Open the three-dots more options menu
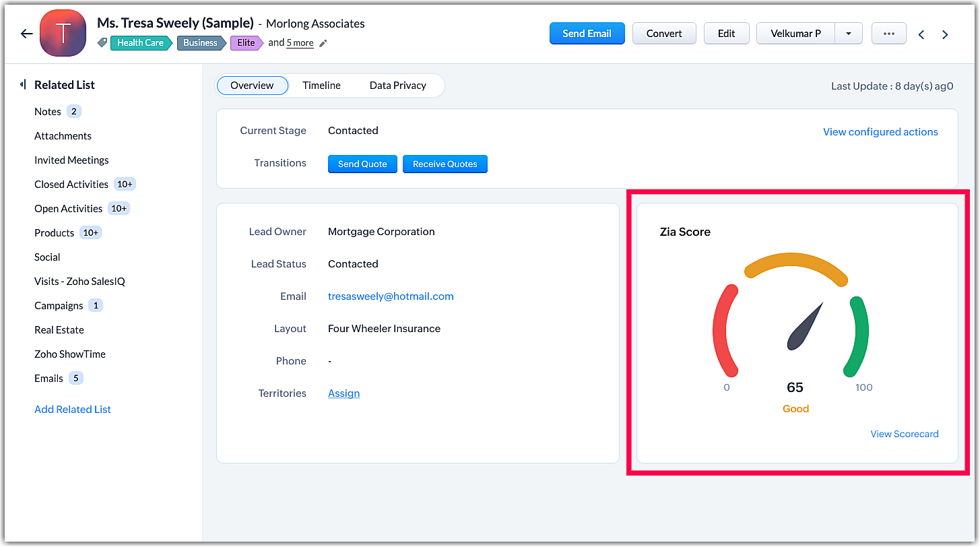The width and height of the screenshot is (980, 547). click(889, 34)
